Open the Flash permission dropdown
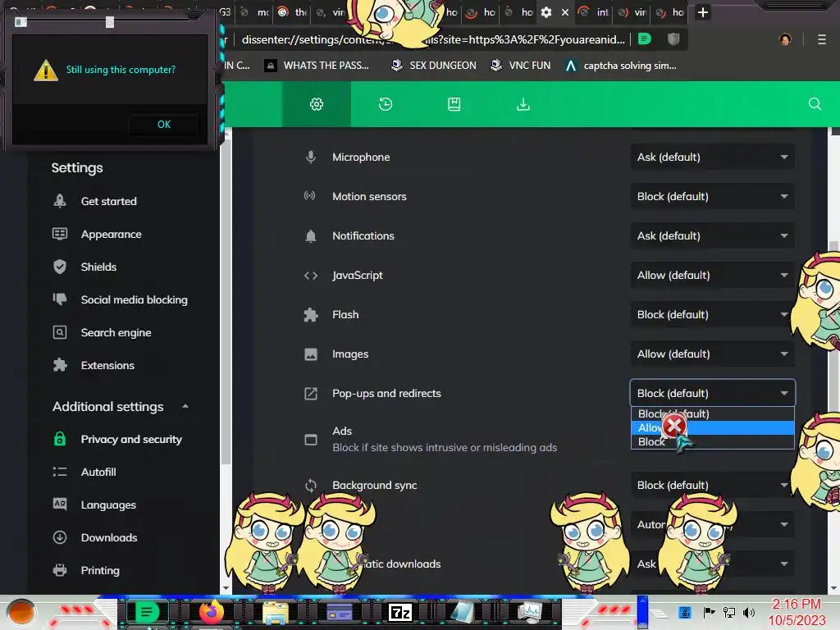Viewport: 840px width, 630px height. [x=713, y=314]
